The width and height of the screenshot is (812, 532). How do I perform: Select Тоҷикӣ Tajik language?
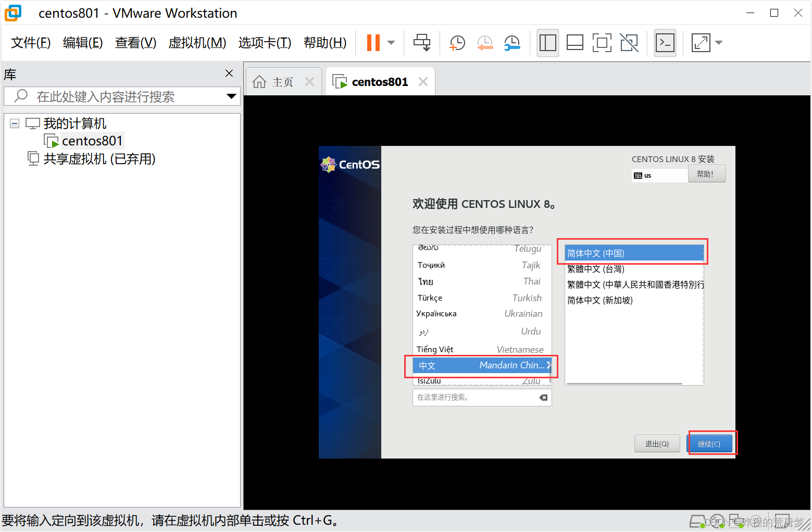[481, 265]
